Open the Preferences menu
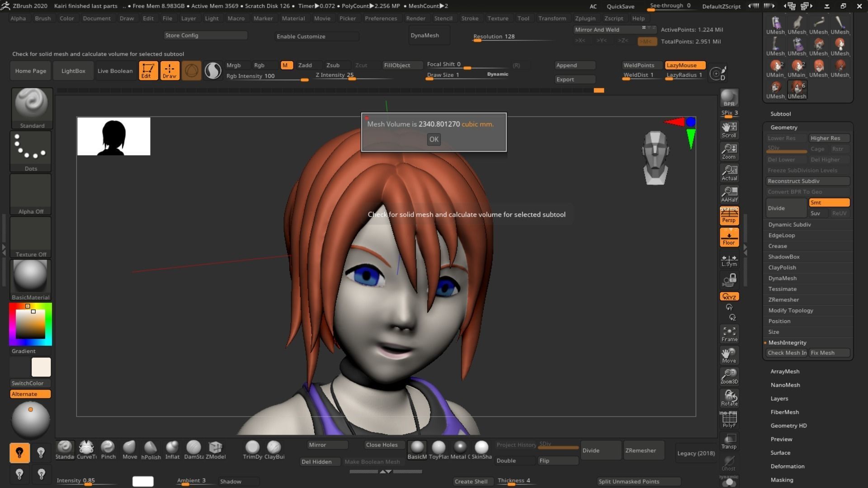The width and height of the screenshot is (868, 488). coord(381,18)
